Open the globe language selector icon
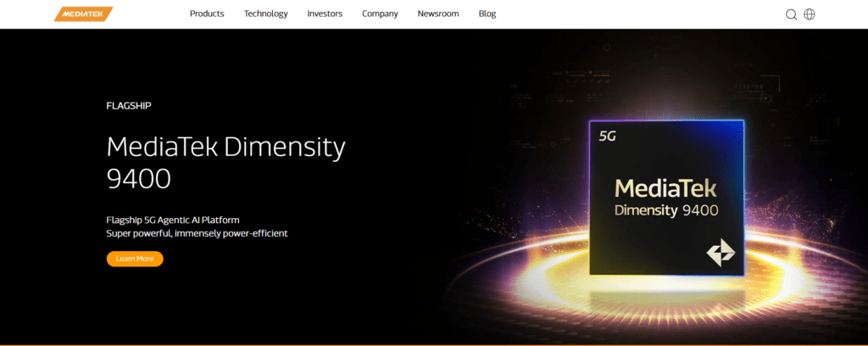 [810, 14]
